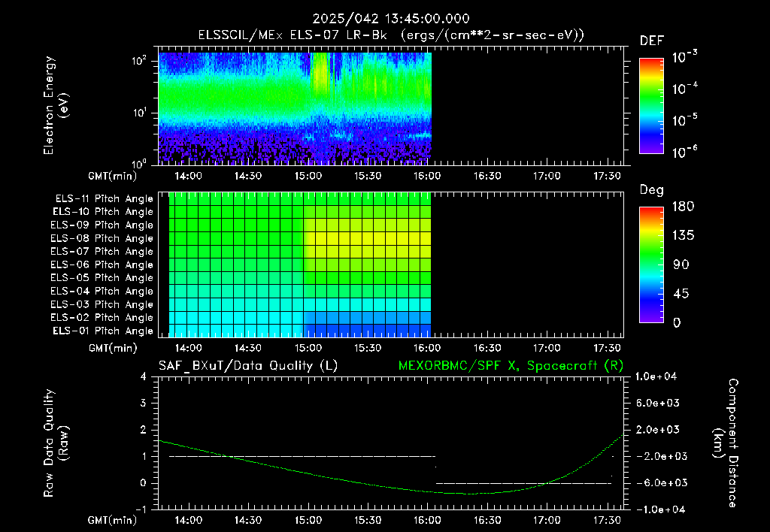The width and height of the screenshot is (770, 532).
Task: Click the 15:00 tick label under pitch angle plot
Action: (x=308, y=348)
